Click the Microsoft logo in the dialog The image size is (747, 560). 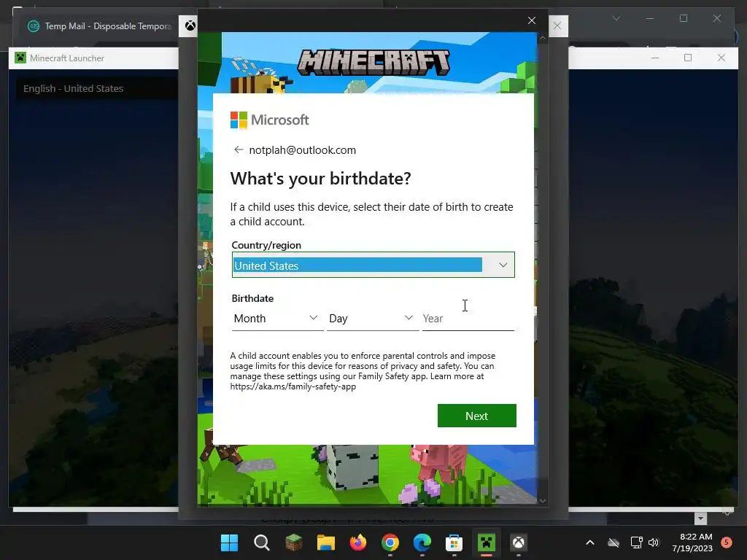(x=270, y=120)
